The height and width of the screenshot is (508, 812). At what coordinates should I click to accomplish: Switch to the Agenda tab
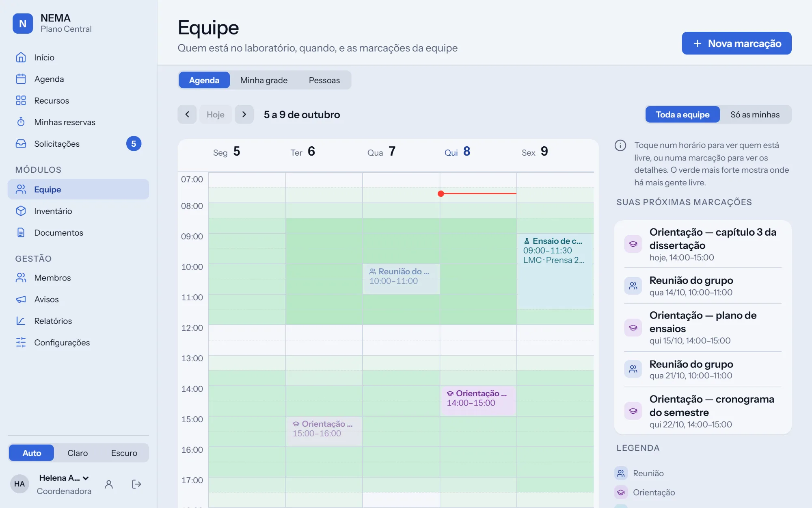[x=204, y=80]
